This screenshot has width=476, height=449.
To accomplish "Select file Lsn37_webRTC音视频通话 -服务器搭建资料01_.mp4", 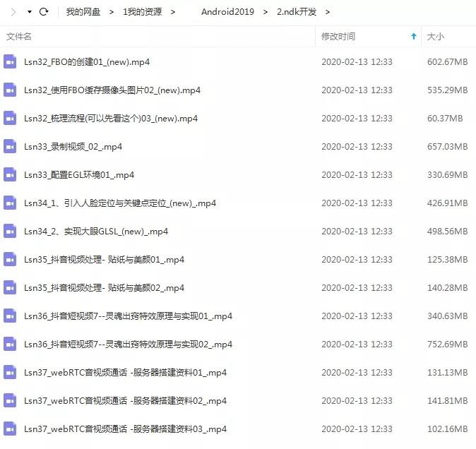I will pyautogui.click(x=126, y=372).
